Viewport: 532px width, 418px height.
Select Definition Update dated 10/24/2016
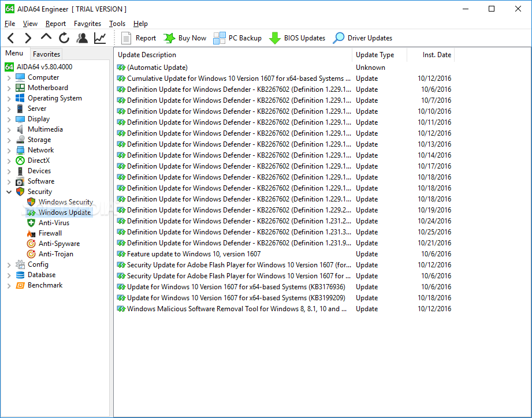(285, 221)
